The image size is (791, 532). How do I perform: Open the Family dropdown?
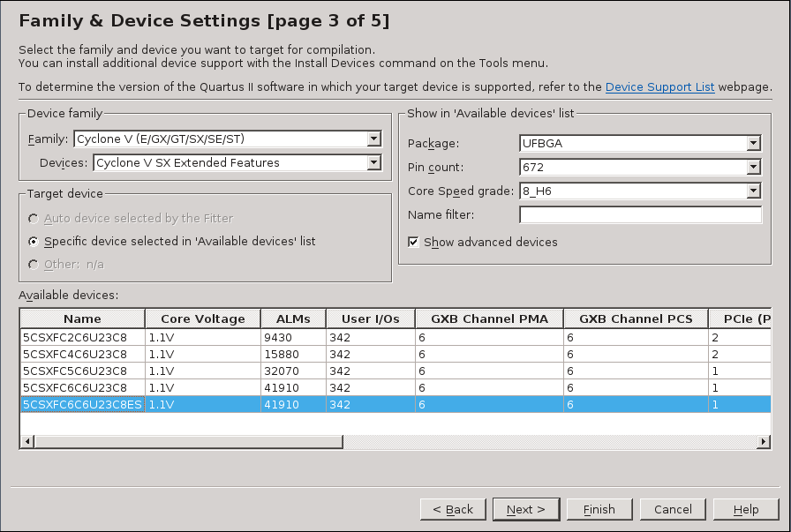coord(374,139)
